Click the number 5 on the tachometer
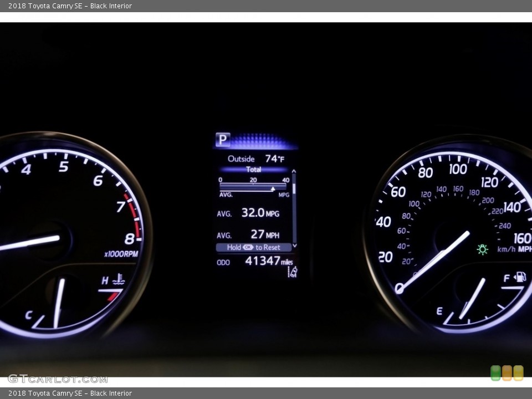532x399 pixels. [64, 166]
